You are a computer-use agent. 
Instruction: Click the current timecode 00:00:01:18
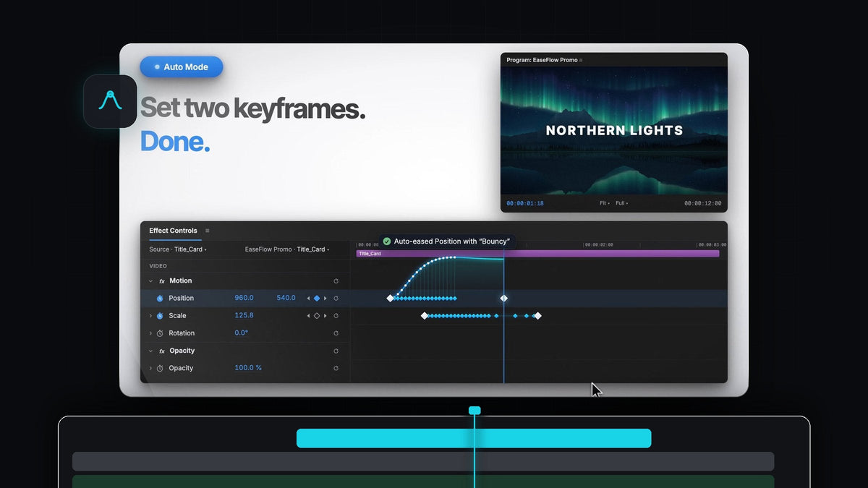pos(525,203)
